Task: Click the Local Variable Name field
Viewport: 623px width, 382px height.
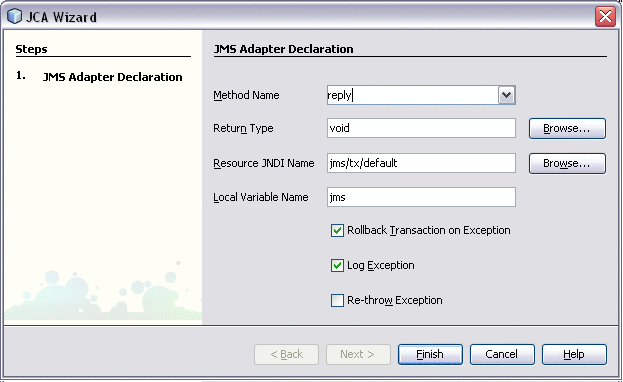Action: 421,197
